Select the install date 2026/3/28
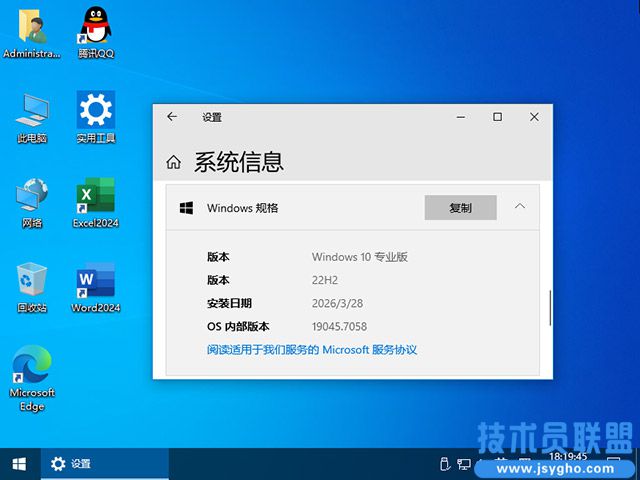This screenshot has height=480, width=640. pyautogui.click(x=337, y=303)
